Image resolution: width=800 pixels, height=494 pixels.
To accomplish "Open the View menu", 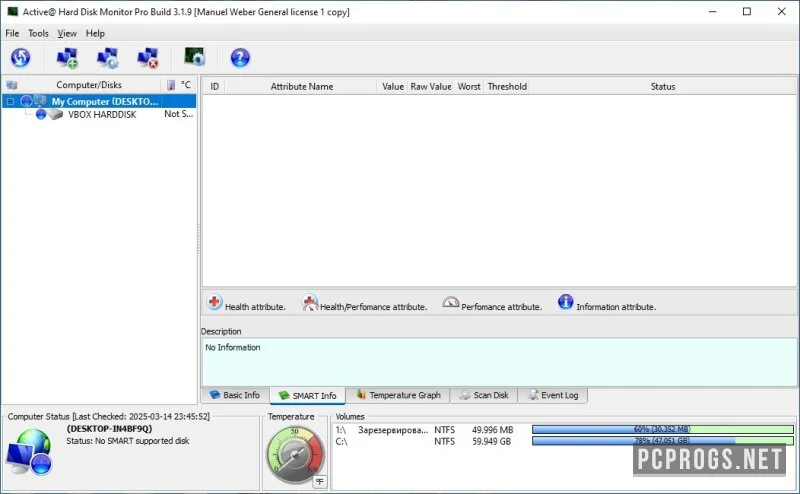I will point(67,33).
